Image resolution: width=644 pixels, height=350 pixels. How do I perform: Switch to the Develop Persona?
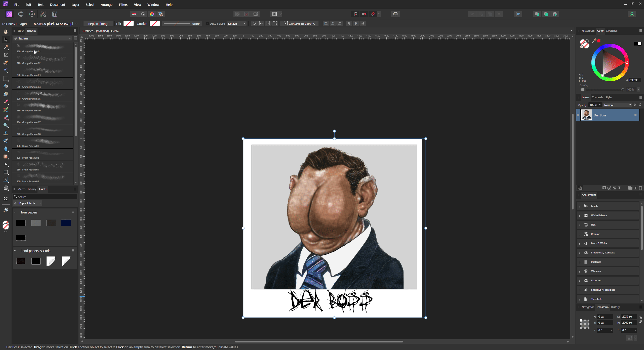[x=32, y=14]
